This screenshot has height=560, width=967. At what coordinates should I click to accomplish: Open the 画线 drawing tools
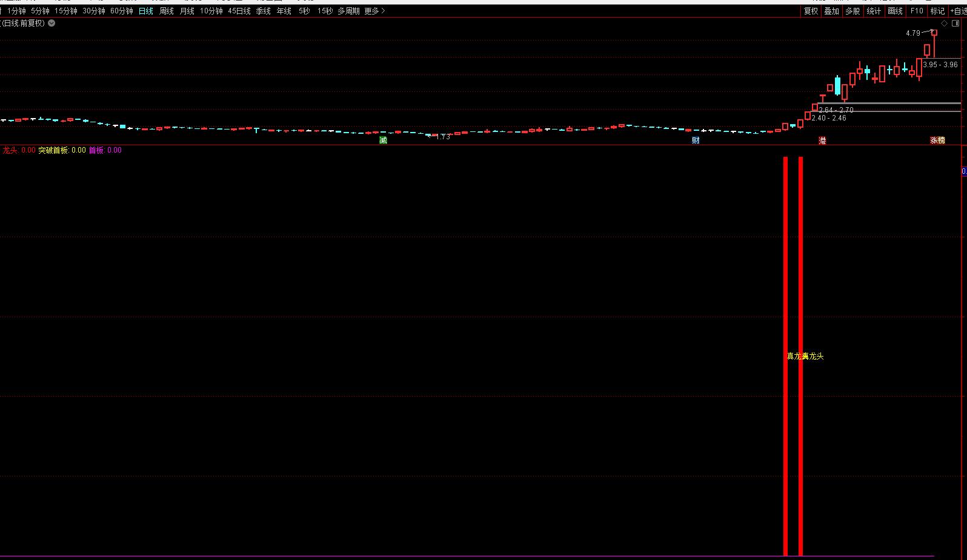point(895,11)
